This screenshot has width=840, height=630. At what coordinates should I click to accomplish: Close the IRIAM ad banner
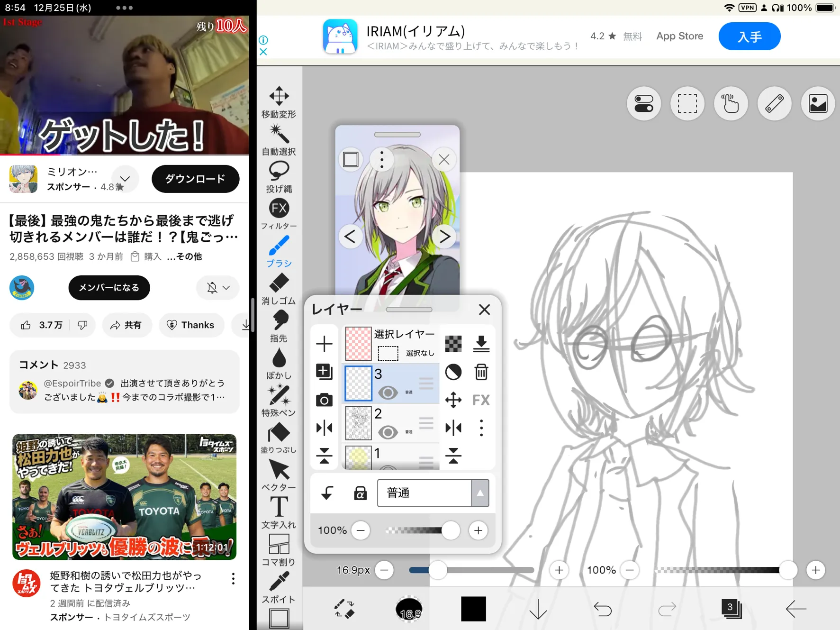(263, 52)
